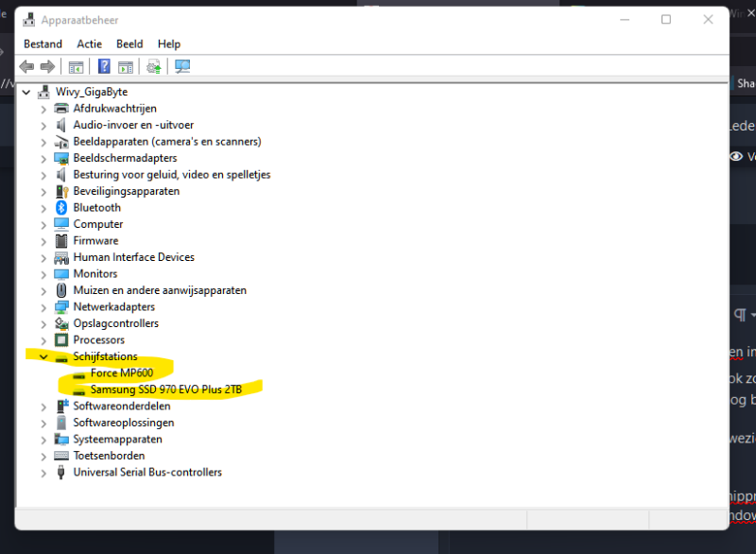Expand the Netwerkadapters category
756x554 pixels.
coord(43,306)
